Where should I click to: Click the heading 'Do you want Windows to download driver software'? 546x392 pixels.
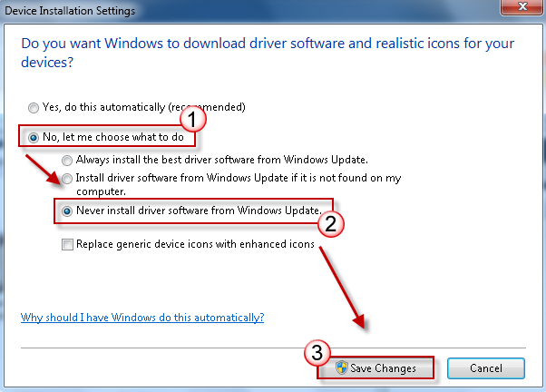pos(268,53)
